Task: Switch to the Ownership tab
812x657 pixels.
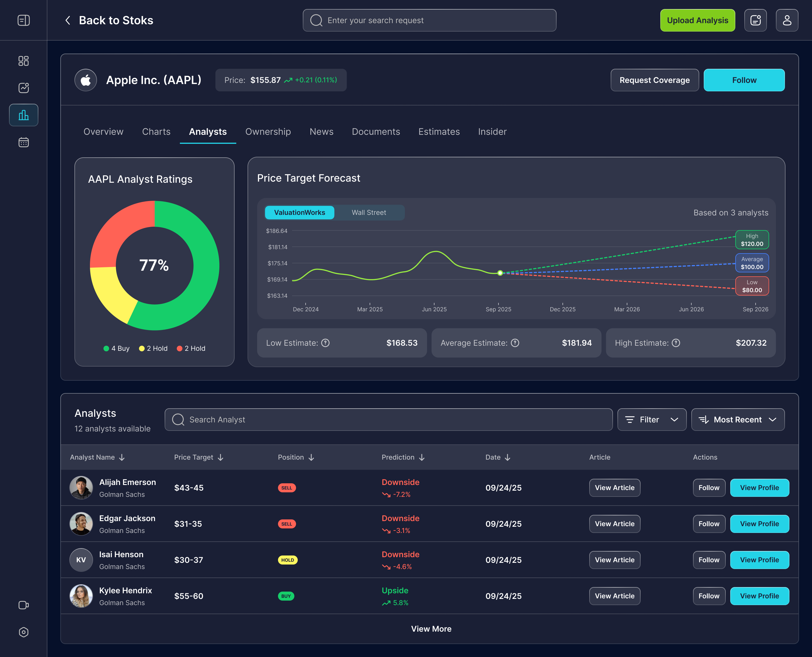Action: (268, 132)
